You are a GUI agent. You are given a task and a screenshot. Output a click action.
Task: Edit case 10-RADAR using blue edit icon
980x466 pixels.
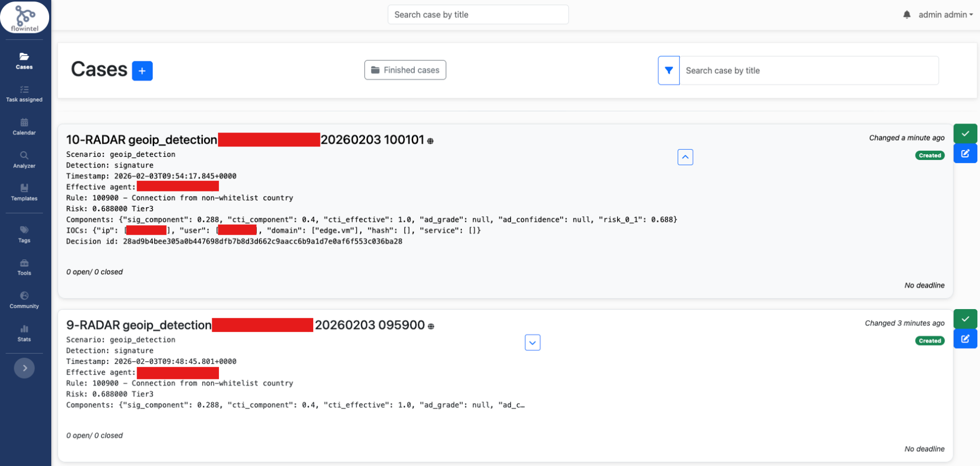pyautogui.click(x=965, y=154)
